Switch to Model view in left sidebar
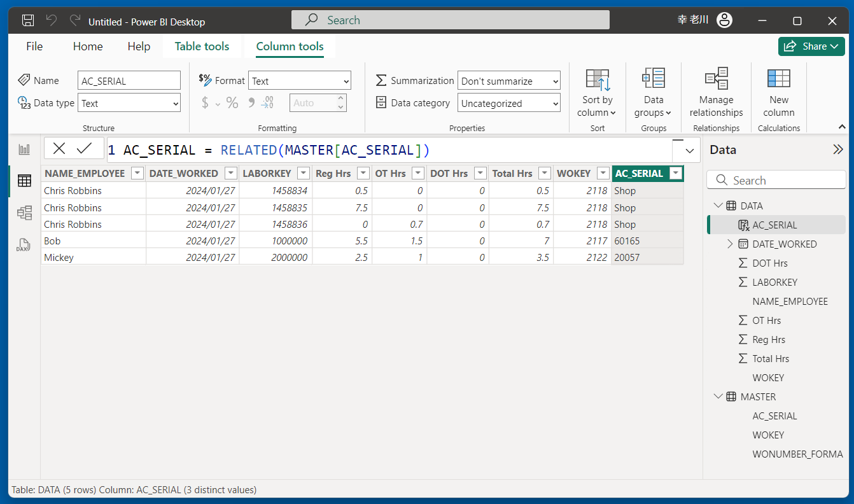The width and height of the screenshot is (854, 504). tap(24, 213)
